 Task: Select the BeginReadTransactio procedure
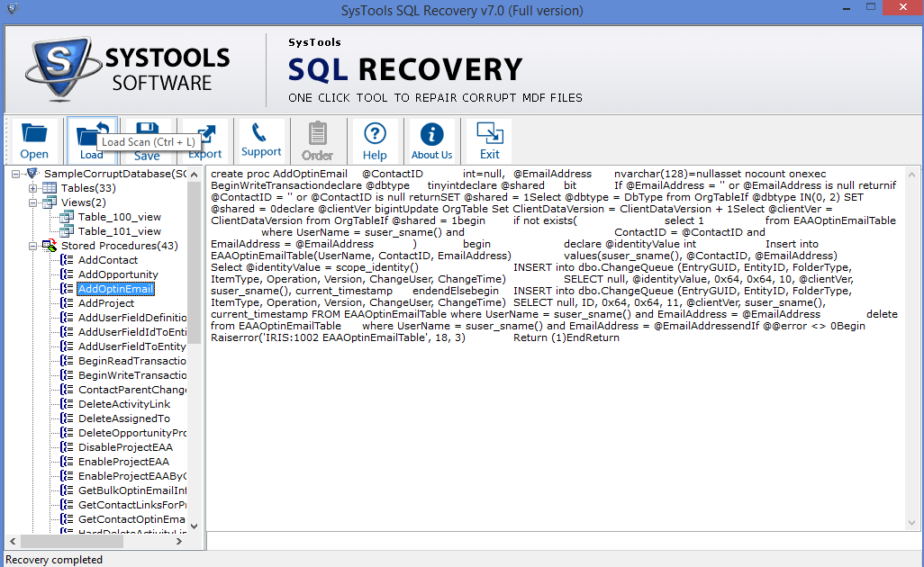point(132,361)
